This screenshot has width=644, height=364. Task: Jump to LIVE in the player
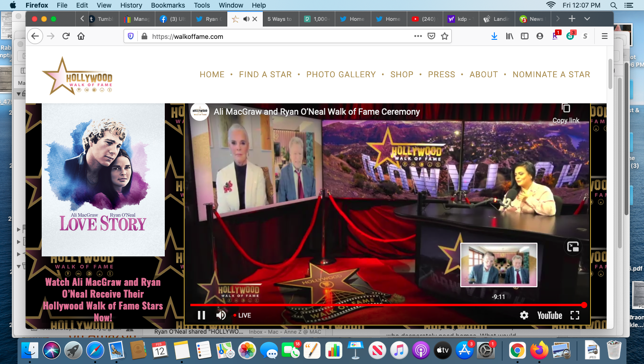(x=242, y=315)
